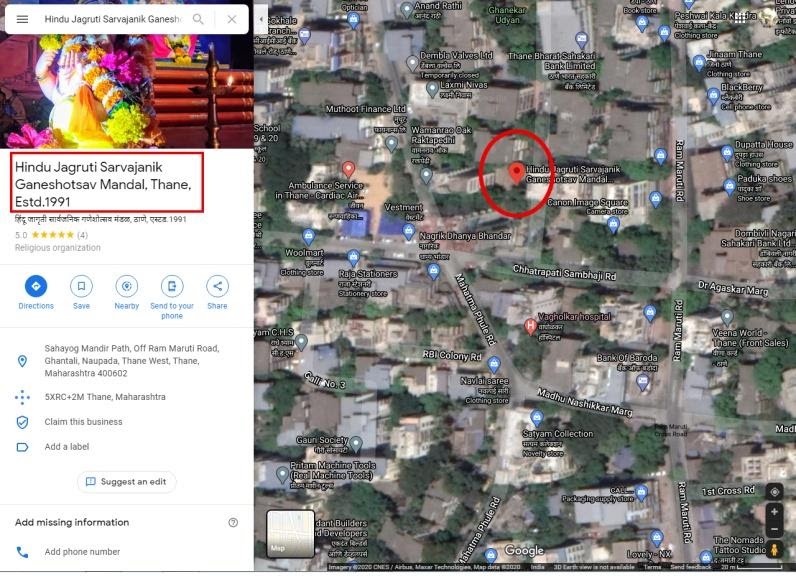The image size is (796, 576).
Task: Open help icon beside Add missing information
Action: [x=233, y=522]
